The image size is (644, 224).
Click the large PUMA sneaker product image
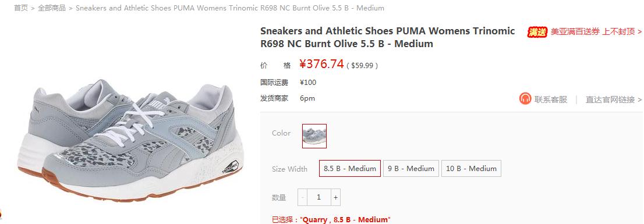click(130, 140)
